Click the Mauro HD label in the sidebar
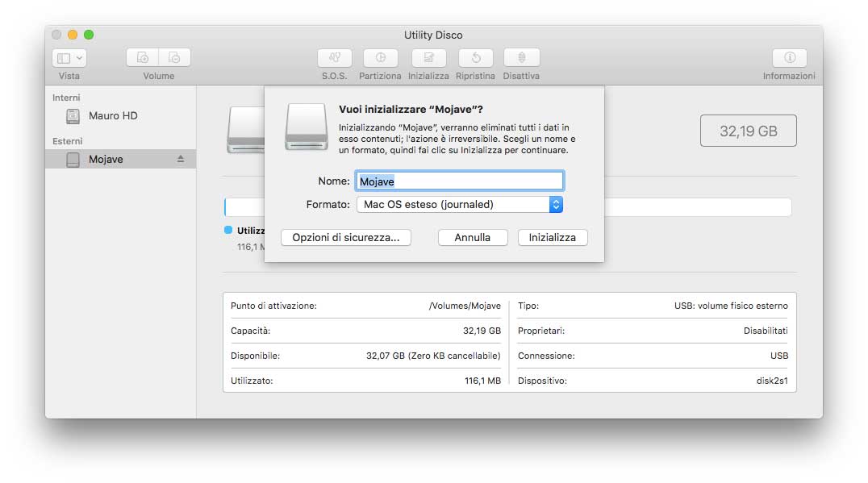This screenshot has height=483, width=868. pos(113,115)
